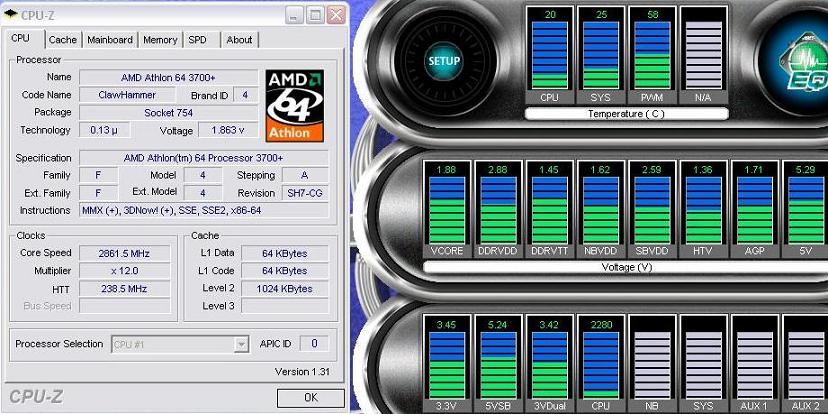This screenshot has height=414, width=828.
Task: Open the SPD tab
Action: point(198,40)
